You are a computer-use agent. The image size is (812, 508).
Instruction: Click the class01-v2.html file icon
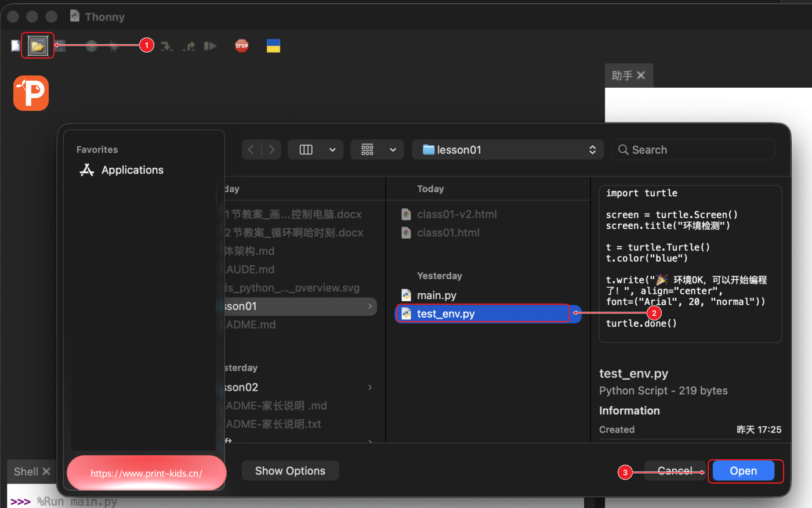tap(407, 214)
